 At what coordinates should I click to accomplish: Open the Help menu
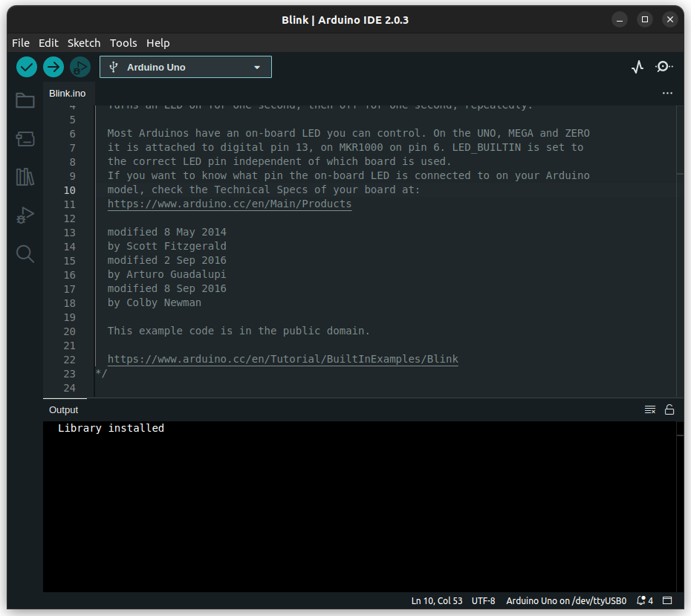coord(158,43)
